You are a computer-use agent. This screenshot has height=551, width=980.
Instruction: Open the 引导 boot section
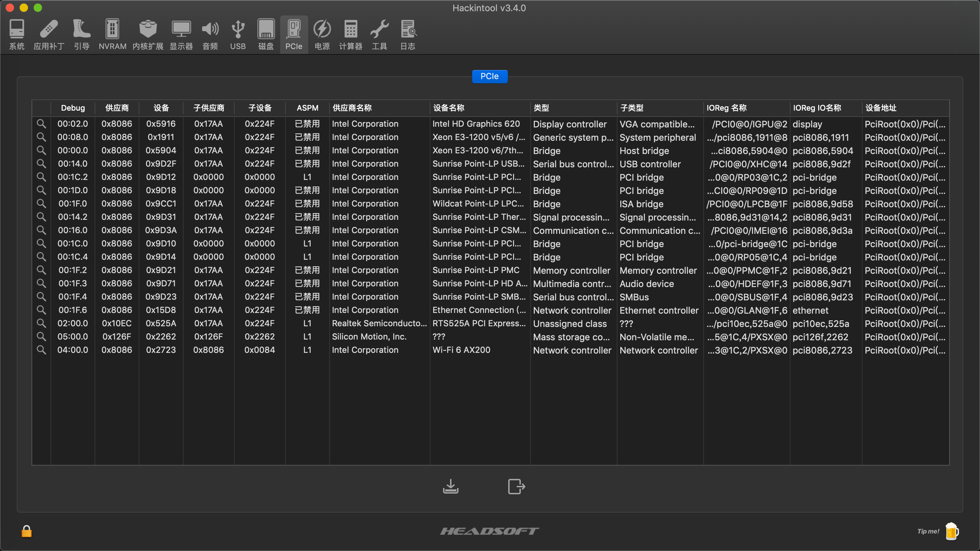point(81,34)
